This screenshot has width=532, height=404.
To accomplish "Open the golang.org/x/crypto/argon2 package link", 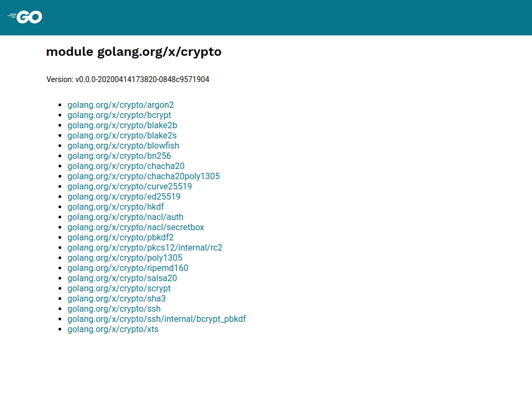I will 121,105.
